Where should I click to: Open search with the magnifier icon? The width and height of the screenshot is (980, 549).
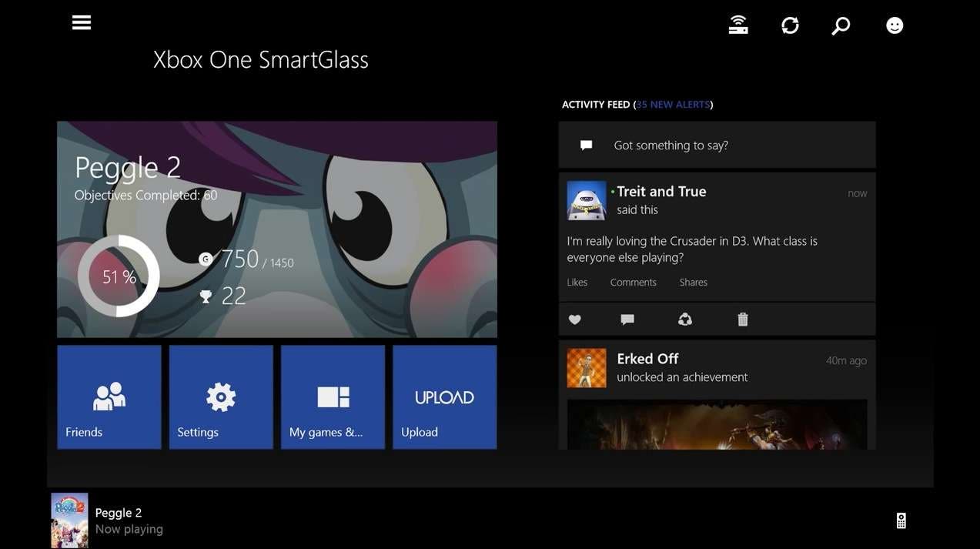841,25
